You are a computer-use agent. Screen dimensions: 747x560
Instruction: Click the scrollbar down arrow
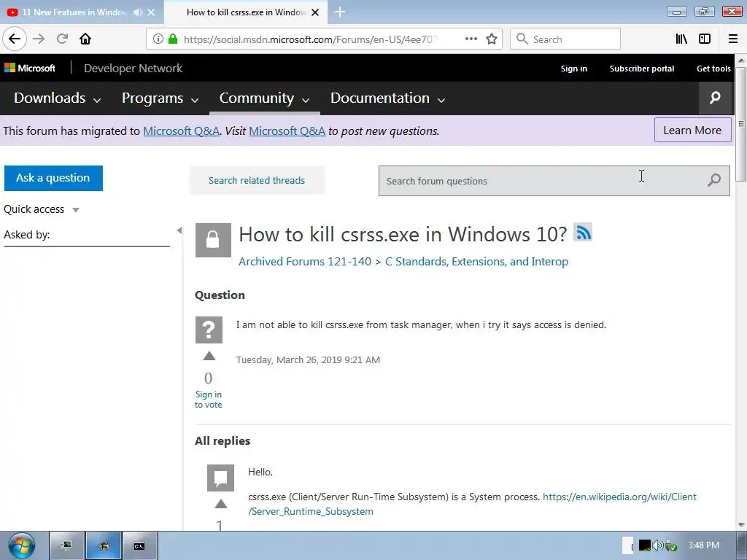(x=741, y=525)
